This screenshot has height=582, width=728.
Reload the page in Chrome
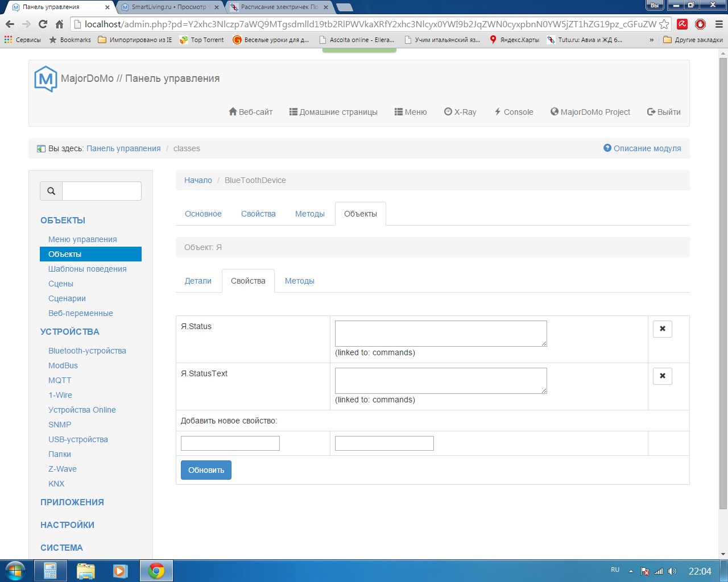click(x=43, y=24)
